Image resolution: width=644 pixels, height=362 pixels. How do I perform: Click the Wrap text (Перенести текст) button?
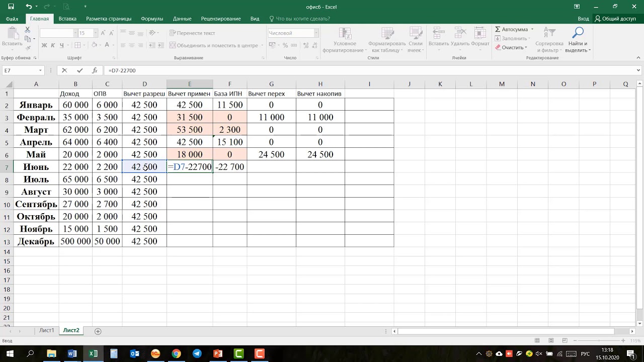(x=192, y=33)
